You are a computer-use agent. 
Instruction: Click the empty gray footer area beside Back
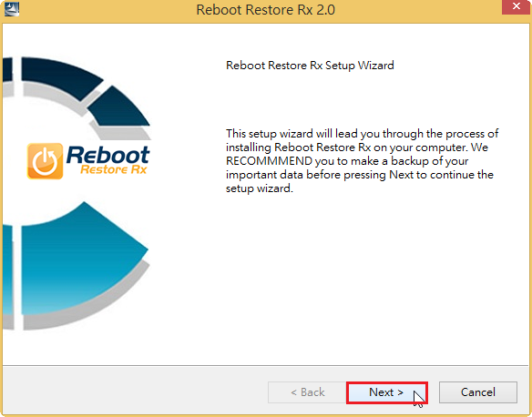[136, 392]
